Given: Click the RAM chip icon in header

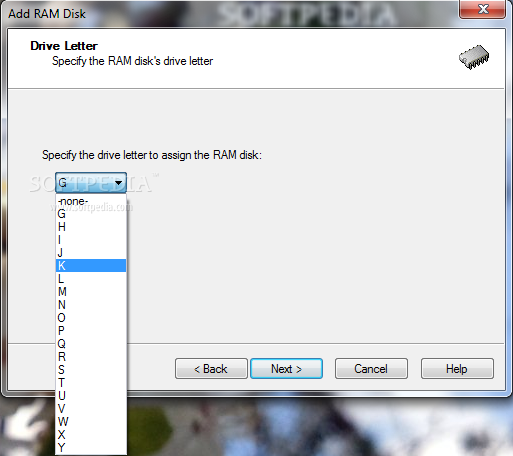Looking at the screenshot, I should pyautogui.click(x=474, y=57).
